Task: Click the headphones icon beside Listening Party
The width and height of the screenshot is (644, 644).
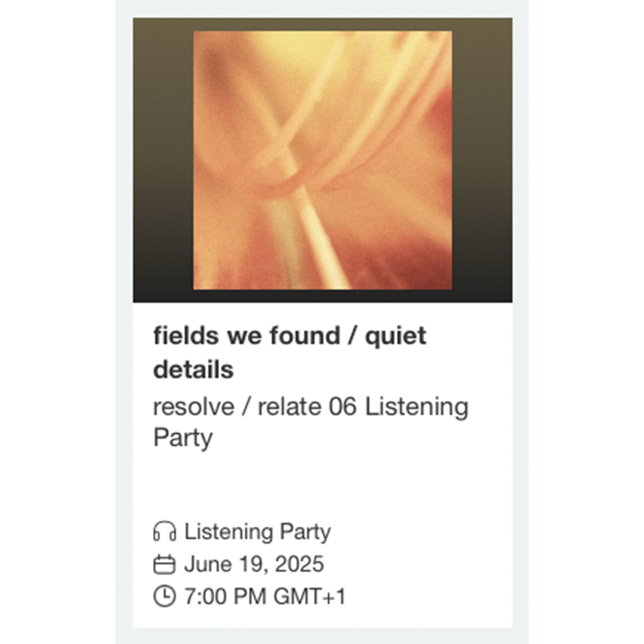Action: 164,532
